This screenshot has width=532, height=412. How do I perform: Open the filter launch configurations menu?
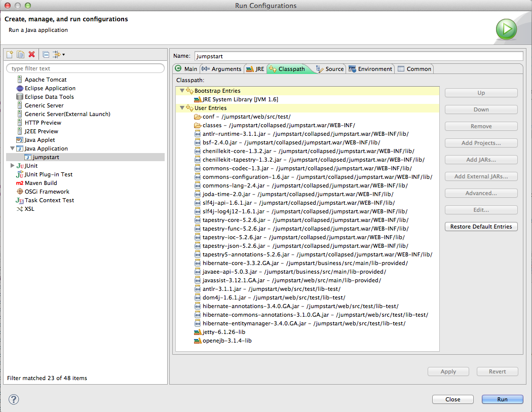click(x=59, y=54)
